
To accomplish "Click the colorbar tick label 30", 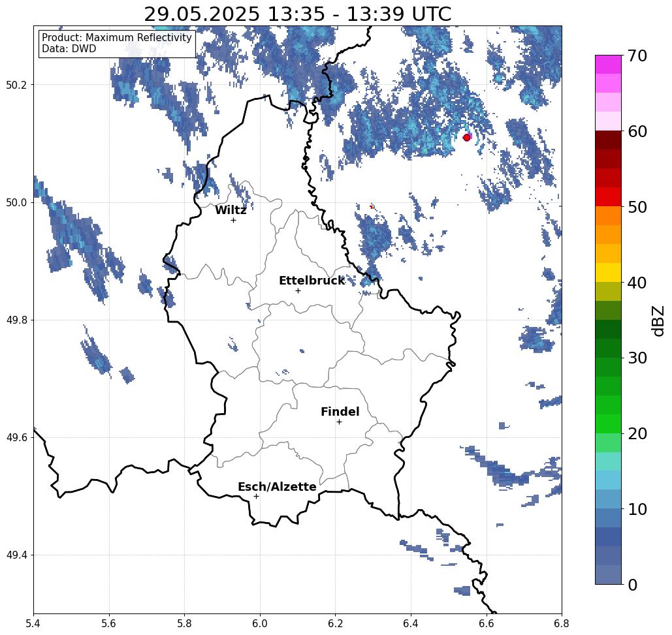I will [x=637, y=358].
